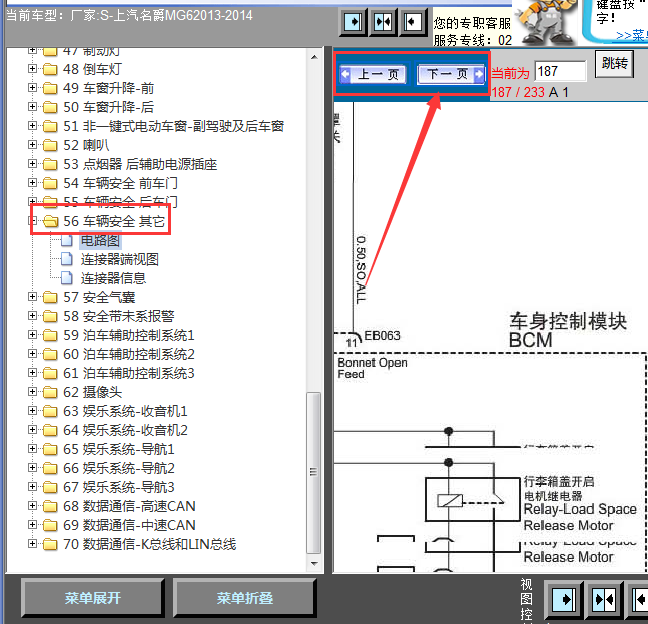Screen dimensions: 648x624
Task: Expand the 49 车窗升降-前 folder
Action: (32, 88)
